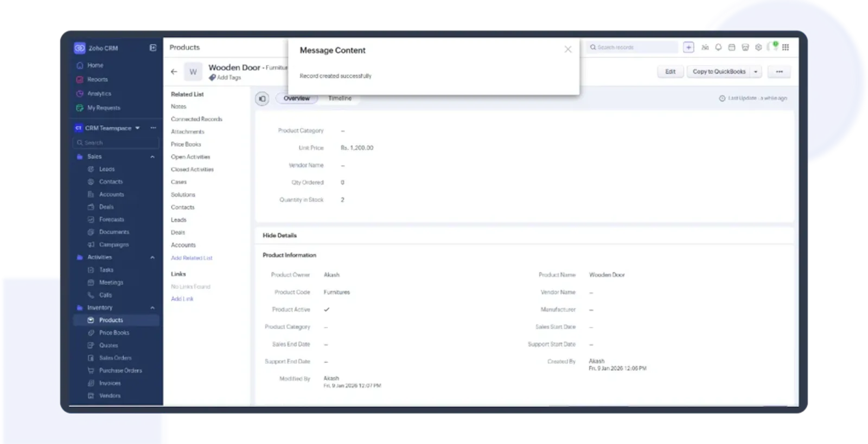868x444 pixels.
Task: Close the Message Content popup
Action: coord(568,49)
